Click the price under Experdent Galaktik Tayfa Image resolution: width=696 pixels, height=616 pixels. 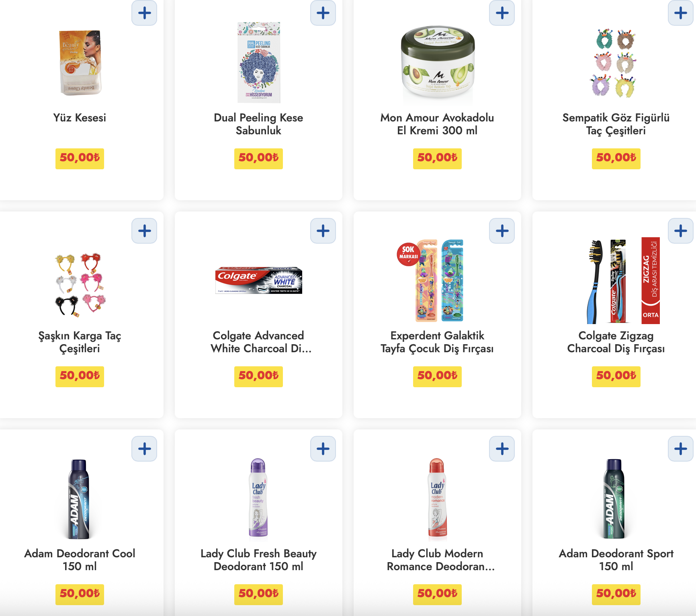point(437,376)
